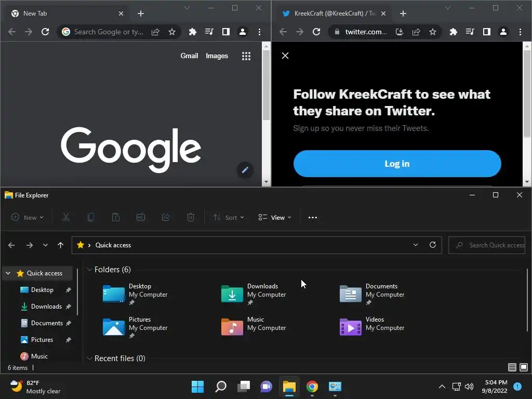Click the Copy icon in File Explorer toolbar

coord(90,218)
